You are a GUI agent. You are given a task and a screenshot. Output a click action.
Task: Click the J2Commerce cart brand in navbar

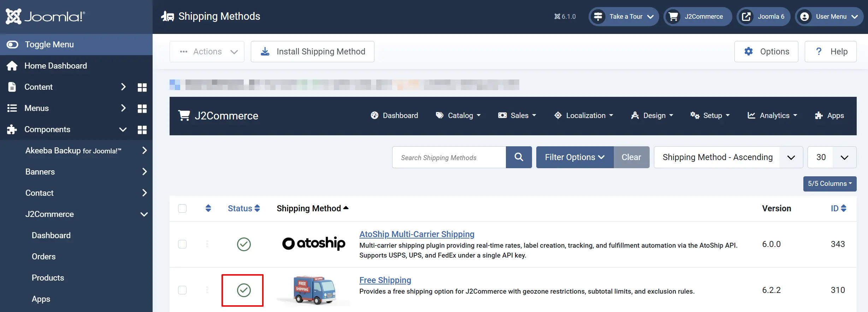pos(218,116)
